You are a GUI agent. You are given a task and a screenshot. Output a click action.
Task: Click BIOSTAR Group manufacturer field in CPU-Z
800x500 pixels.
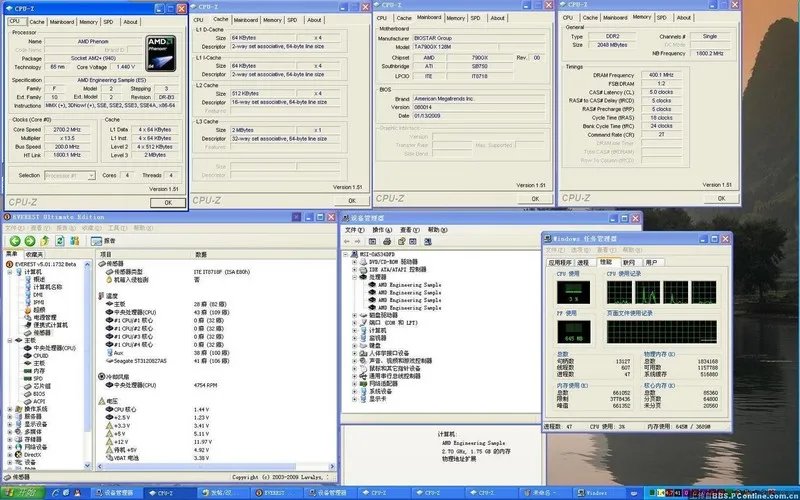coord(478,38)
